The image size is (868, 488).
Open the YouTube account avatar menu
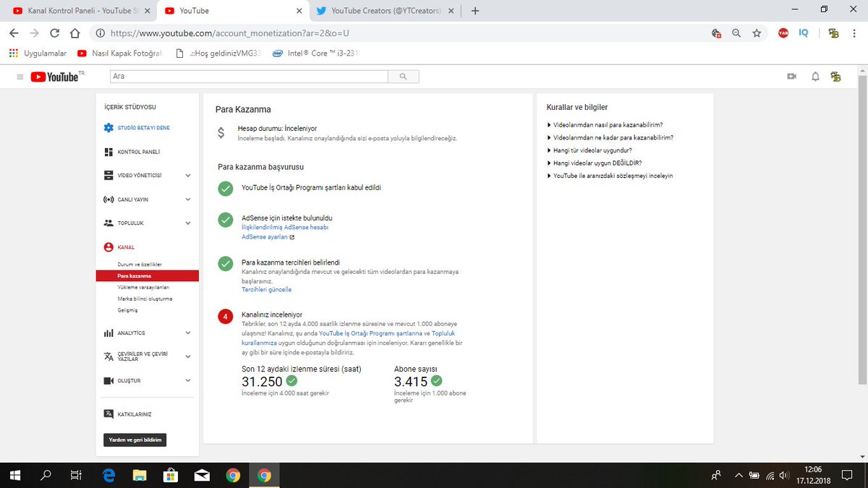(836, 77)
